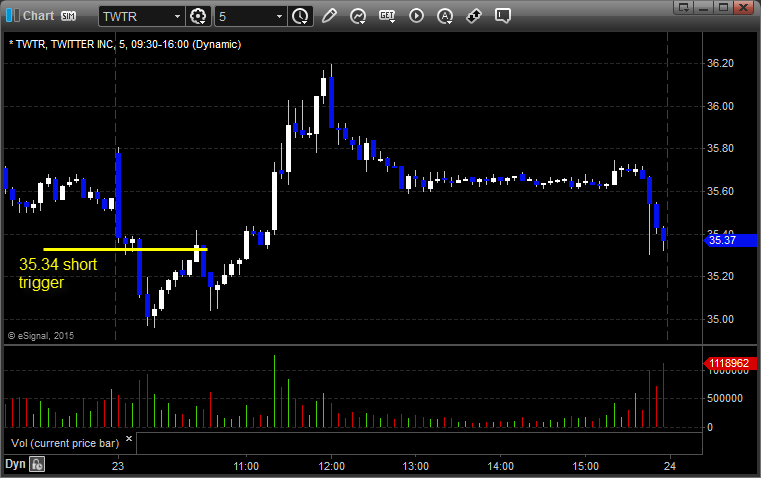The height and width of the screenshot is (478, 761).
Task: Click the 11:00 time axis label
Action: click(x=246, y=466)
